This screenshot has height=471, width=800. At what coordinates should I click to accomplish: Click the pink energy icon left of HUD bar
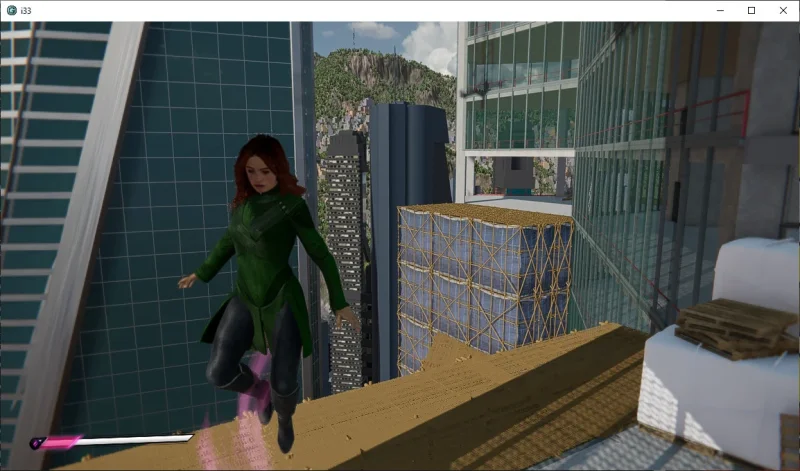click(x=37, y=442)
